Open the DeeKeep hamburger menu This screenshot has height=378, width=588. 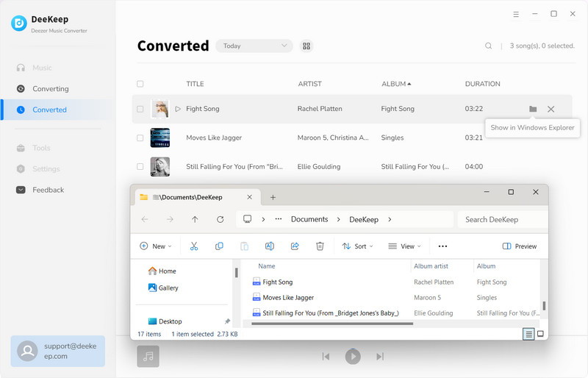pos(516,14)
